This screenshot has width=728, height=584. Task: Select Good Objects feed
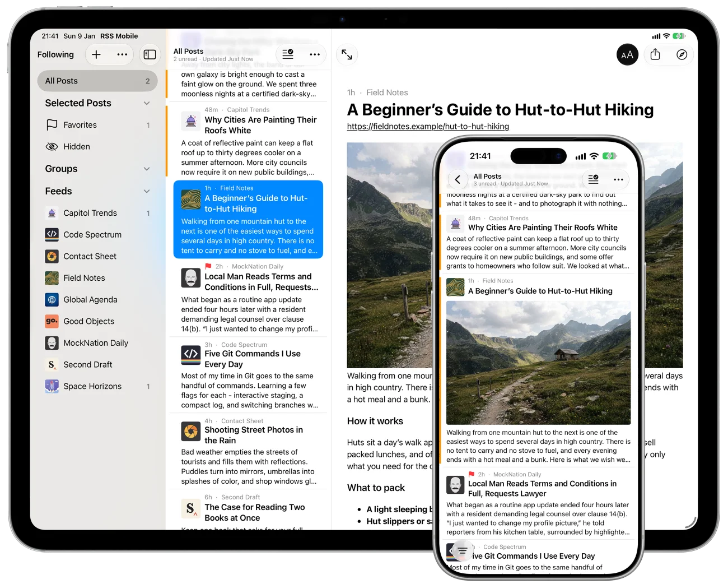click(98, 321)
